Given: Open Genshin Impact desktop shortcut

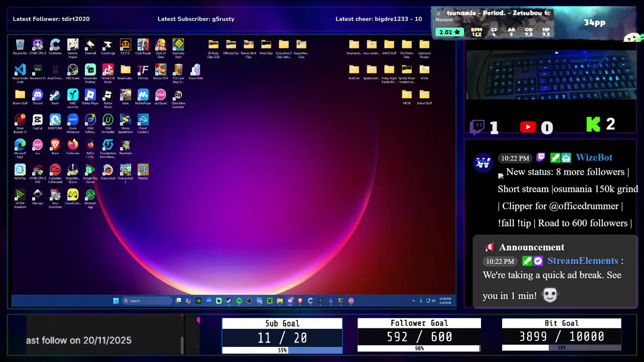Looking at the screenshot, I should (x=73, y=48).
